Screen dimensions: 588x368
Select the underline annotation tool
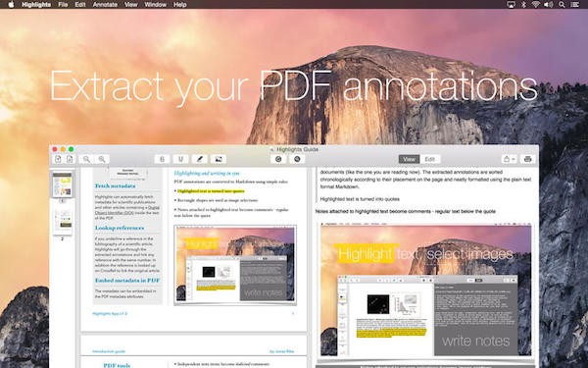pyautogui.click(x=180, y=159)
